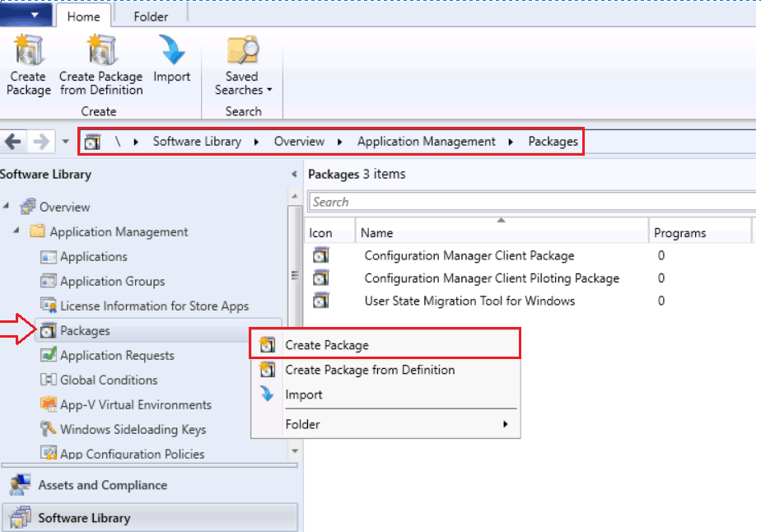Click the Software Library workspace icon

20,517
